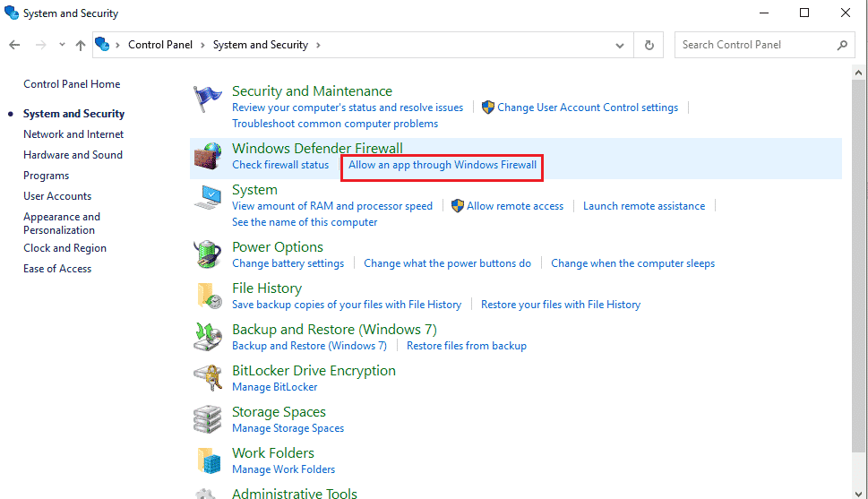Click the vertical scrollbar down arrow
The image size is (868, 499).
858,494
